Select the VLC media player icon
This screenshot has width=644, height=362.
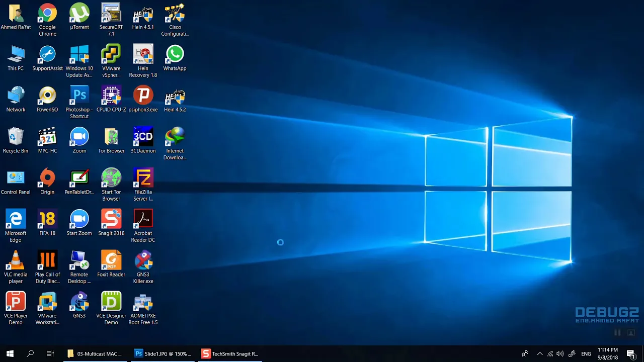click(16, 267)
